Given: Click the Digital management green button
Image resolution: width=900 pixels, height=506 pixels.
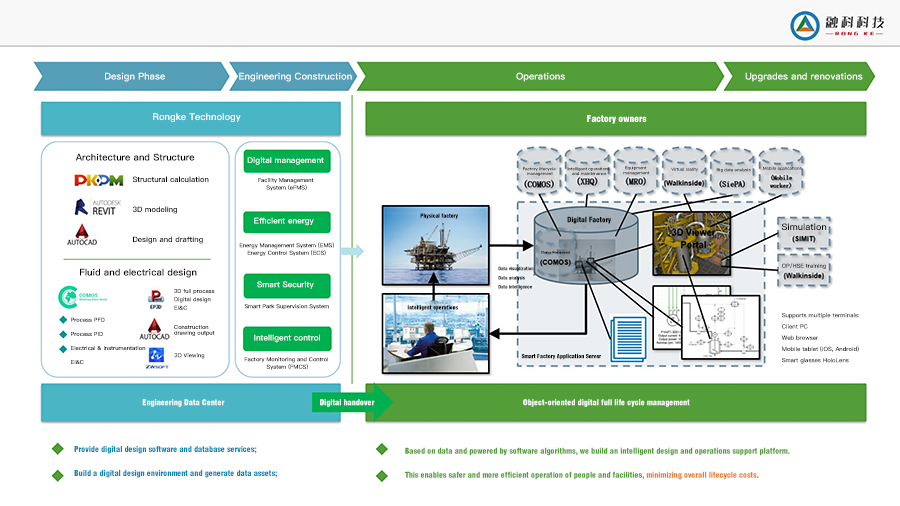Looking at the screenshot, I should coord(286,161).
